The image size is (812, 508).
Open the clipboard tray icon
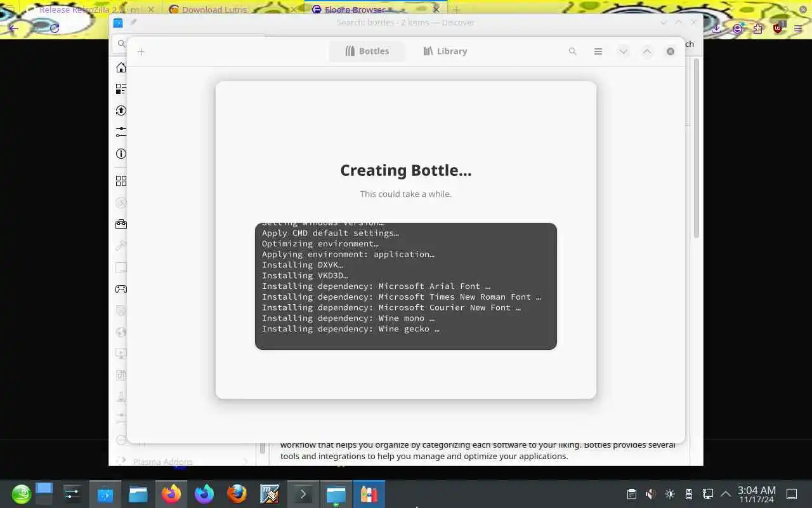coord(631,493)
